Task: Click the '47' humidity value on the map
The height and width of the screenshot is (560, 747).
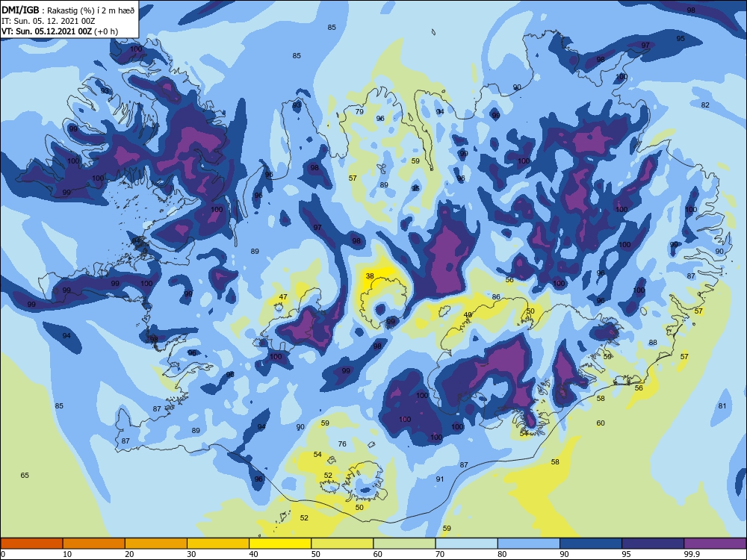Action: pyautogui.click(x=283, y=296)
